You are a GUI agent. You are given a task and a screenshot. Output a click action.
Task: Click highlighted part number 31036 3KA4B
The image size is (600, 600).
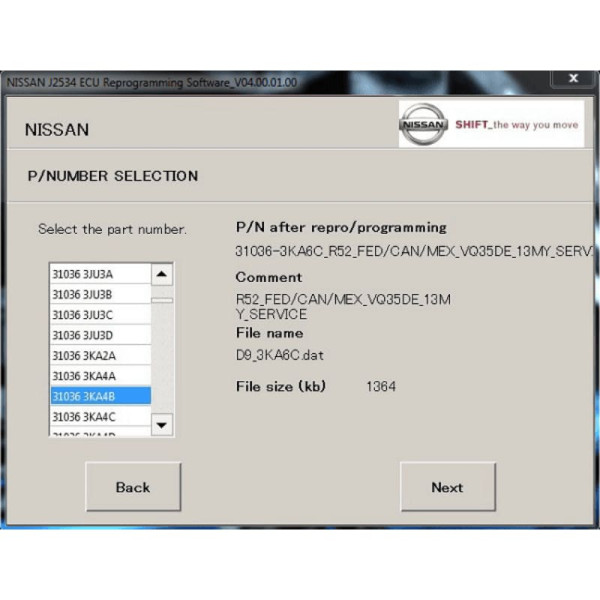[x=83, y=396]
